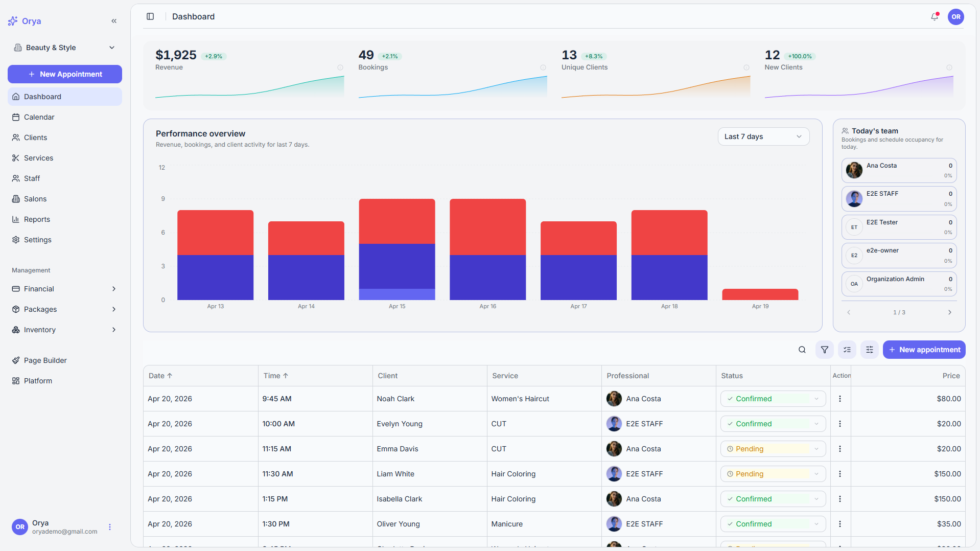Image resolution: width=980 pixels, height=551 pixels.
Task: Open the E2E Tester team card
Action: 899,227
